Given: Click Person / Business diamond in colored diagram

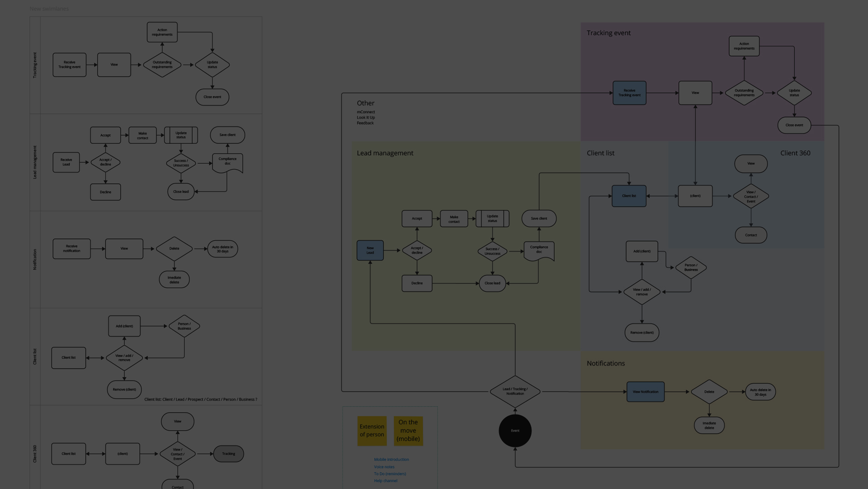Looking at the screenshot, I should tap(691, 267).
